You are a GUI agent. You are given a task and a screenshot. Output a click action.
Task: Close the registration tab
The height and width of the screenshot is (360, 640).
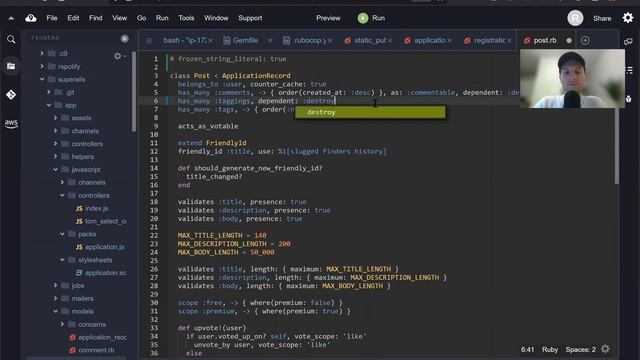509,41
